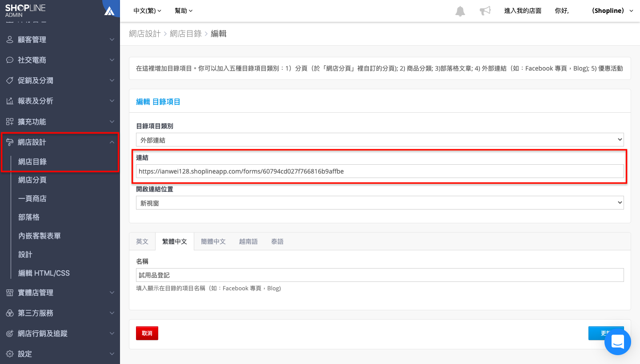The image size is (640, 364).
Task: Click the 你好, greeting text
Action: 562,11
